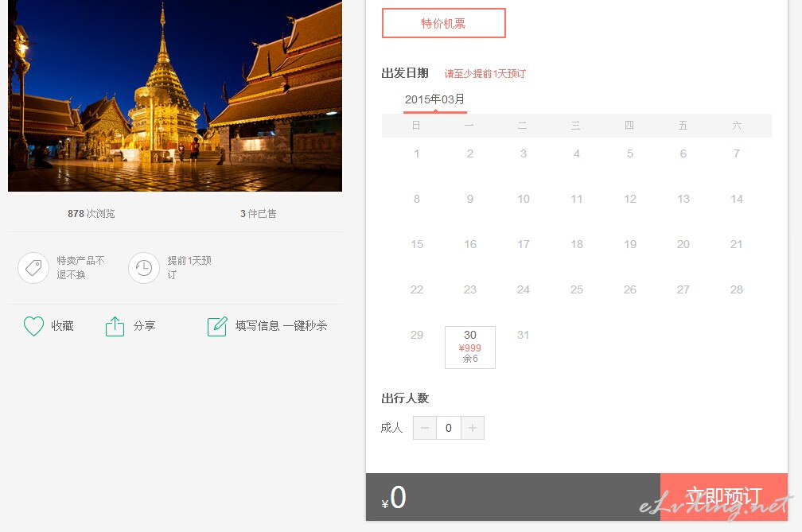Decrease adult count with minus button
This screenshot has height=532, width=802.
coord(425,428)
